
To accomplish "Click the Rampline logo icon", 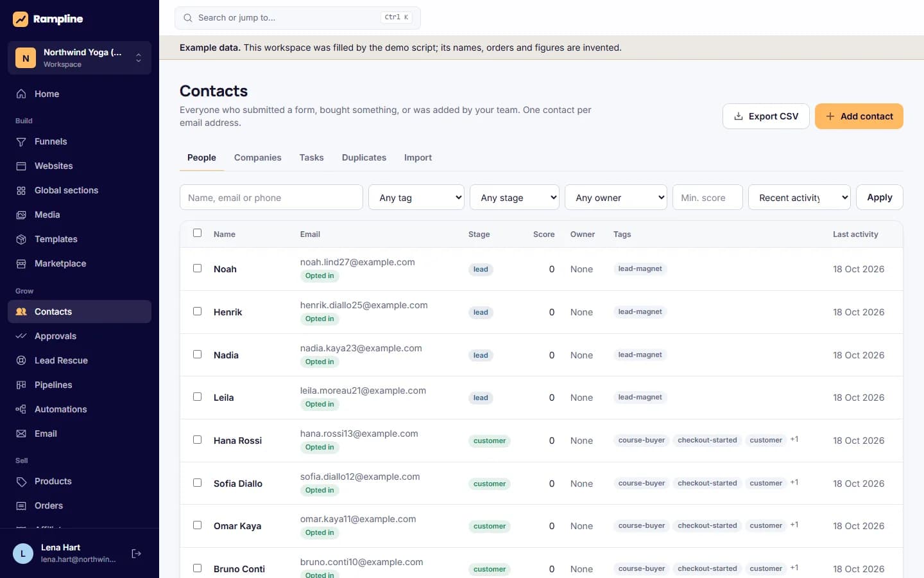I will [21, 19].
